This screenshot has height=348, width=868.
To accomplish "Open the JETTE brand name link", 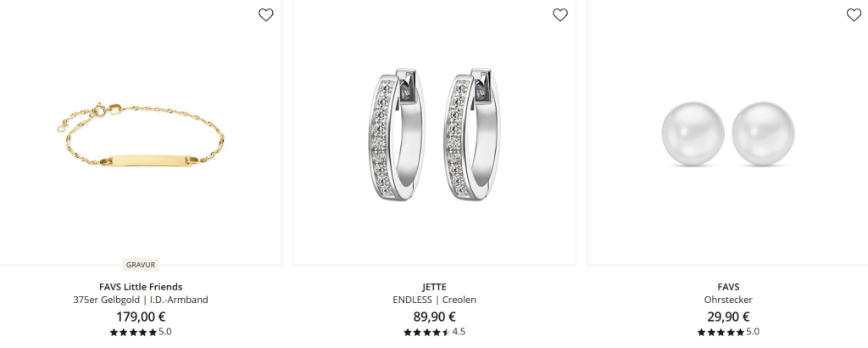I will pyautogui.click(x=435, y=287).
